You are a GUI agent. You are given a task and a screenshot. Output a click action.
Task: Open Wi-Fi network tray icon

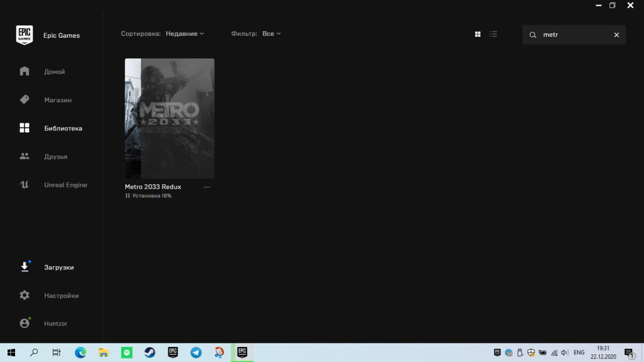(554, 352)
